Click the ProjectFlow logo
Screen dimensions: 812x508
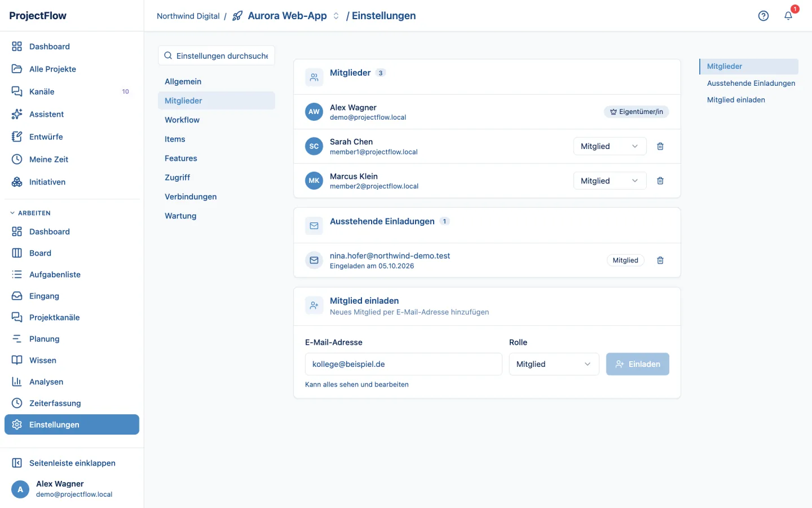(38, 16)
